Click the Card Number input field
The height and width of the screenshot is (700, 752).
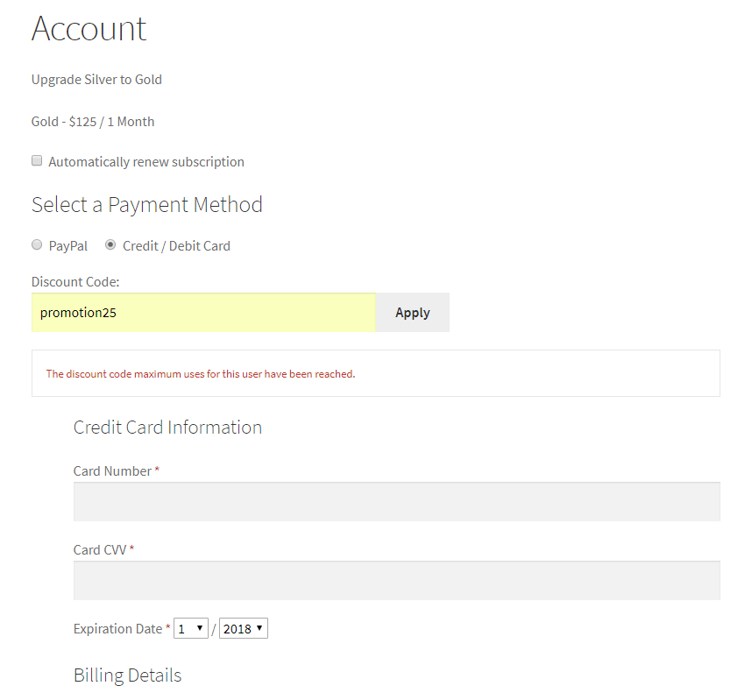[394, 501]
